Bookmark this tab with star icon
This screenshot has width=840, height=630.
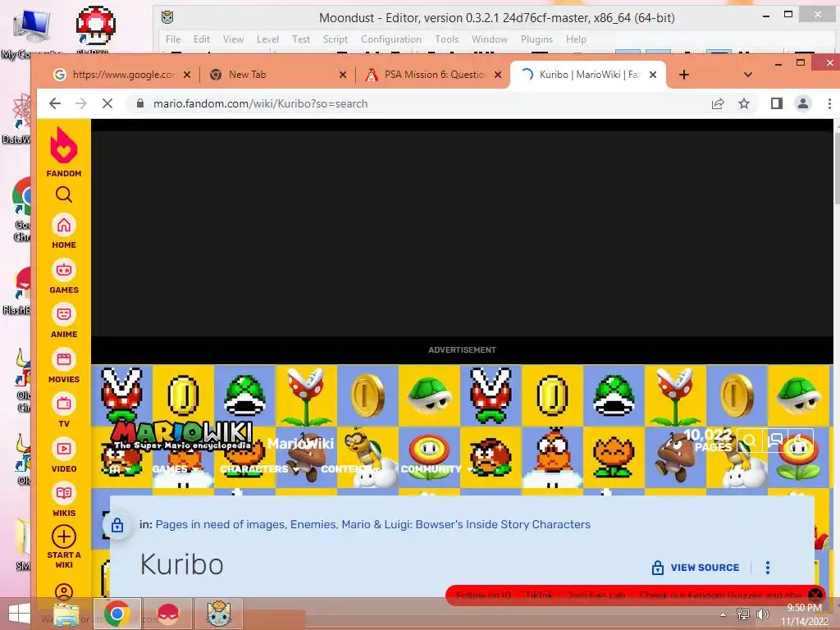tap(743, 103)
